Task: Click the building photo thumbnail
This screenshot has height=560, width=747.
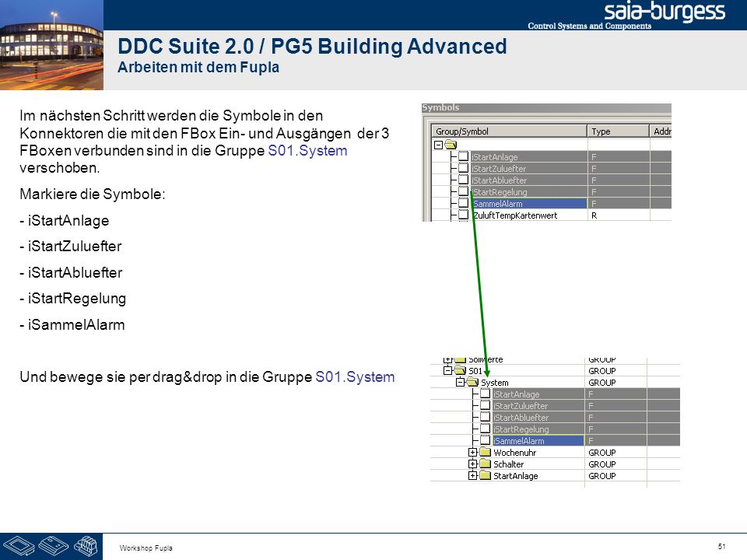Action: click(51, 45)
